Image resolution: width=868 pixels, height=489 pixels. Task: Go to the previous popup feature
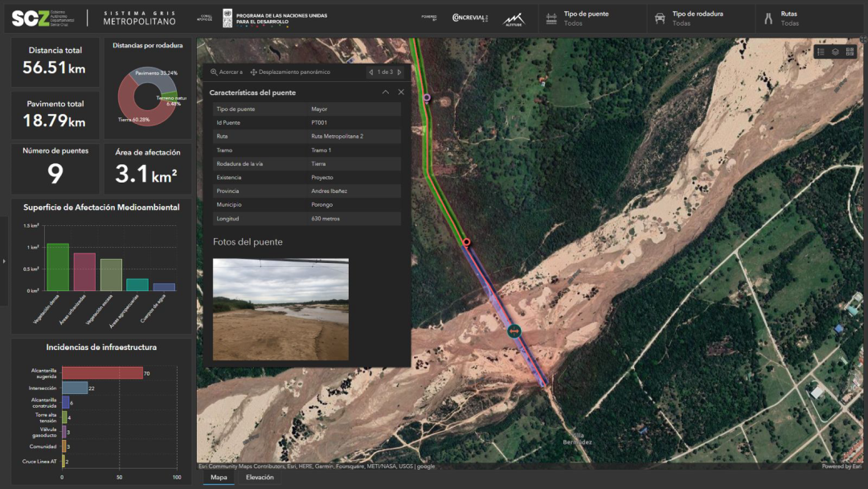point(371,72)
